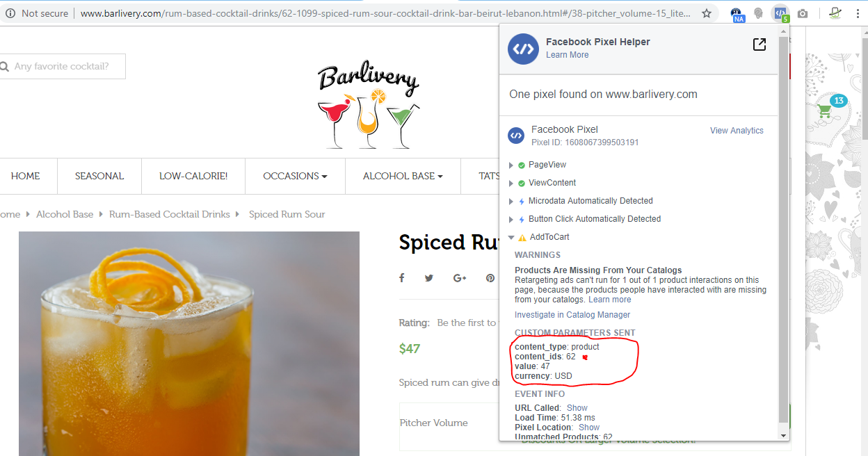Click the Facebook share icon
Screen dimensions: 868x456
[x=401, y=278]
